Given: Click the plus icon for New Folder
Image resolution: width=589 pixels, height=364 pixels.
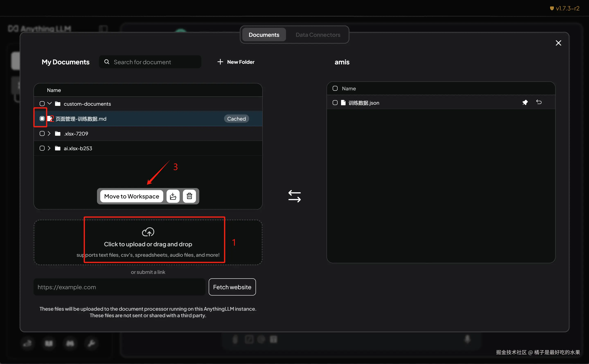Looking at the screenshot, I should (220, 62).
